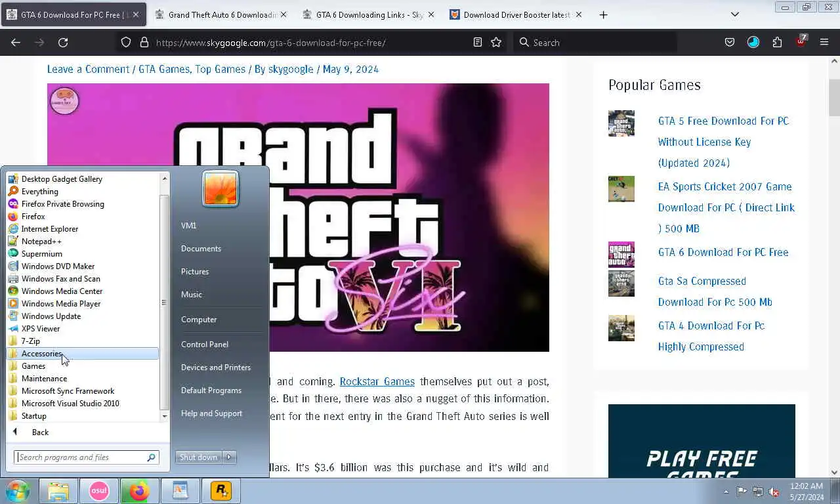Expand Microsoft Visual Studio 2010 folder
This screenshot has height=504, width=840.
click(83, 404)
